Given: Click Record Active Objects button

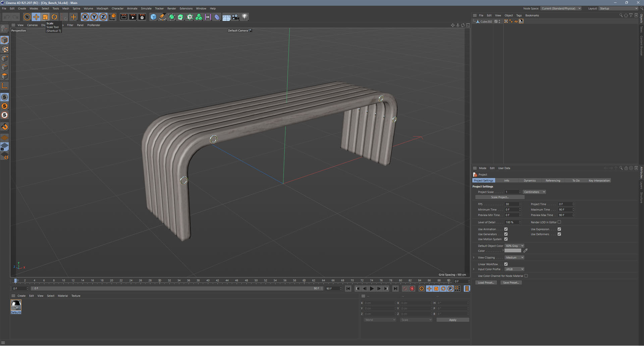Looking at the screenshot, I should [x=405, y=289].
